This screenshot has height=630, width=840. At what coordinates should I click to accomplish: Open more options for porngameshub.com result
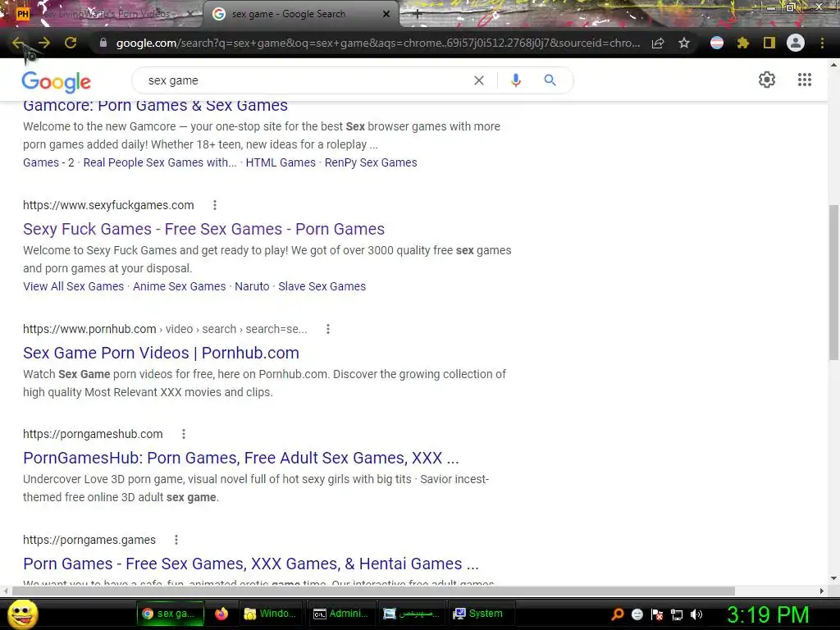tap(184, 434)
